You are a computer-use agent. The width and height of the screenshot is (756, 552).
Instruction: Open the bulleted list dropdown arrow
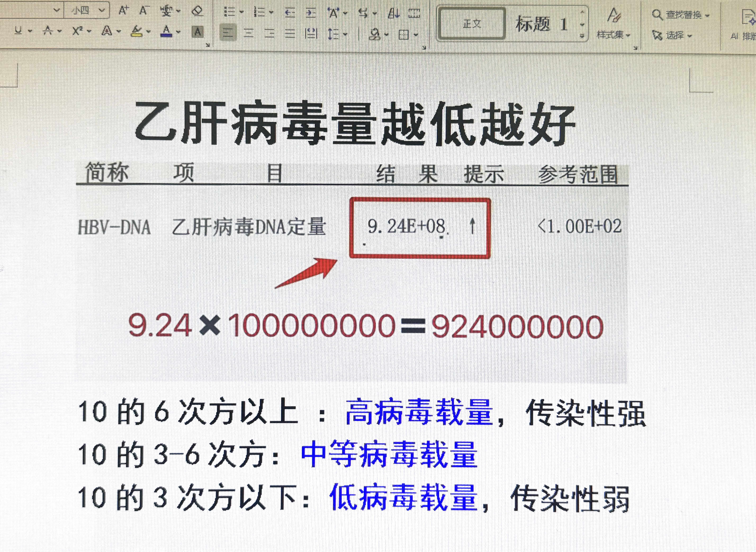click(242, 12)
